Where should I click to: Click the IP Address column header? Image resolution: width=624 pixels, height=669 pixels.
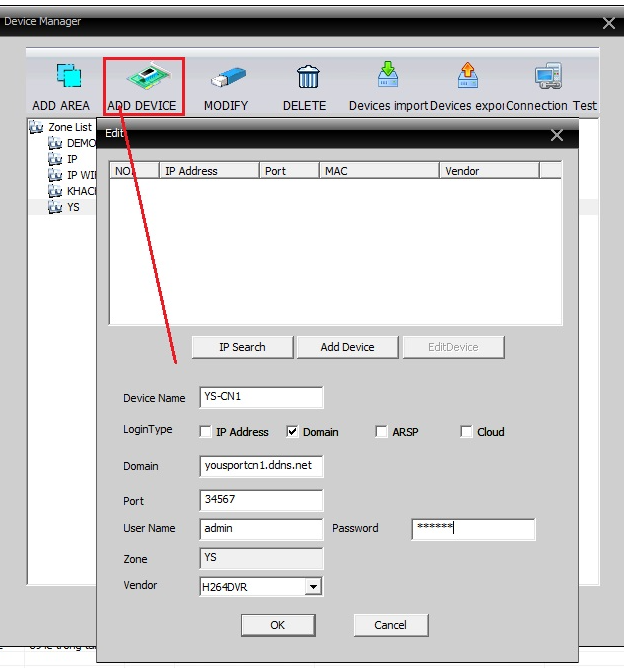pos(210,171)
